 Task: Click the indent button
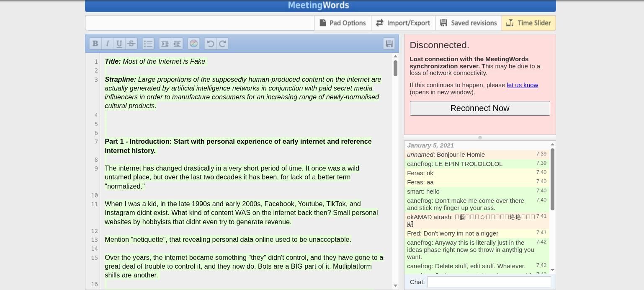[165, 44]
